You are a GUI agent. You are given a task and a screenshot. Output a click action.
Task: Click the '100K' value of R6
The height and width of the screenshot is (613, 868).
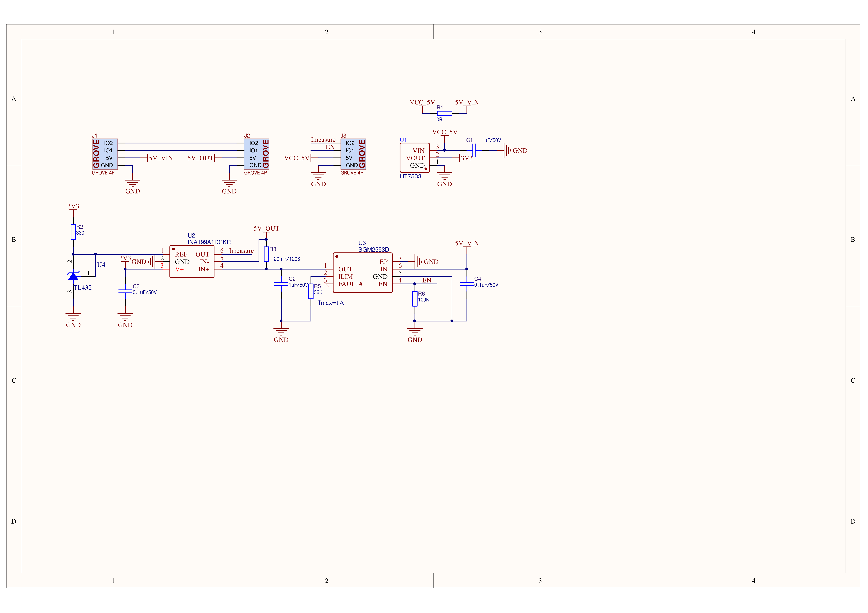tap(423, 300)
